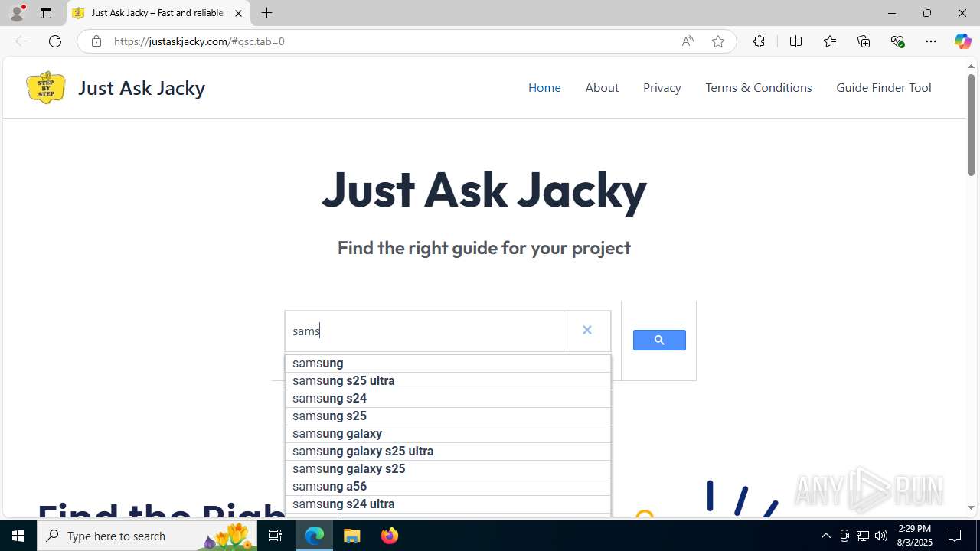
Task: Toggle the Split screen button
Action: click(795, 41)
